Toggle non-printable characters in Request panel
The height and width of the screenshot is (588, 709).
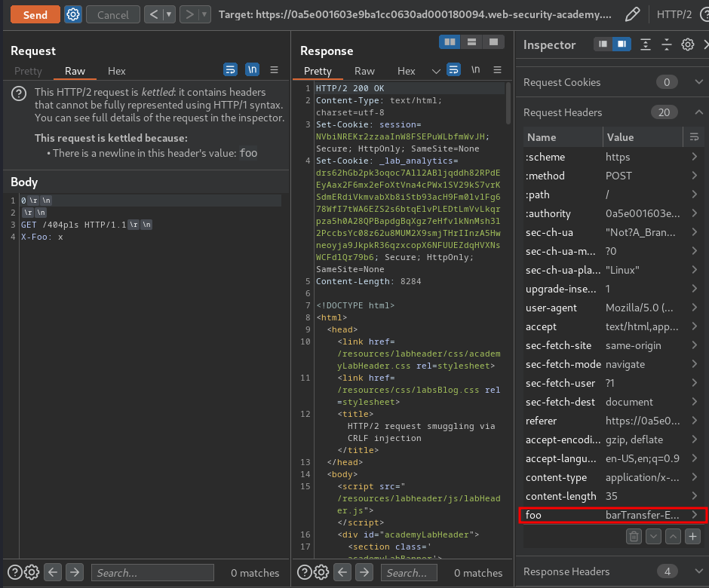coord(252,69)
